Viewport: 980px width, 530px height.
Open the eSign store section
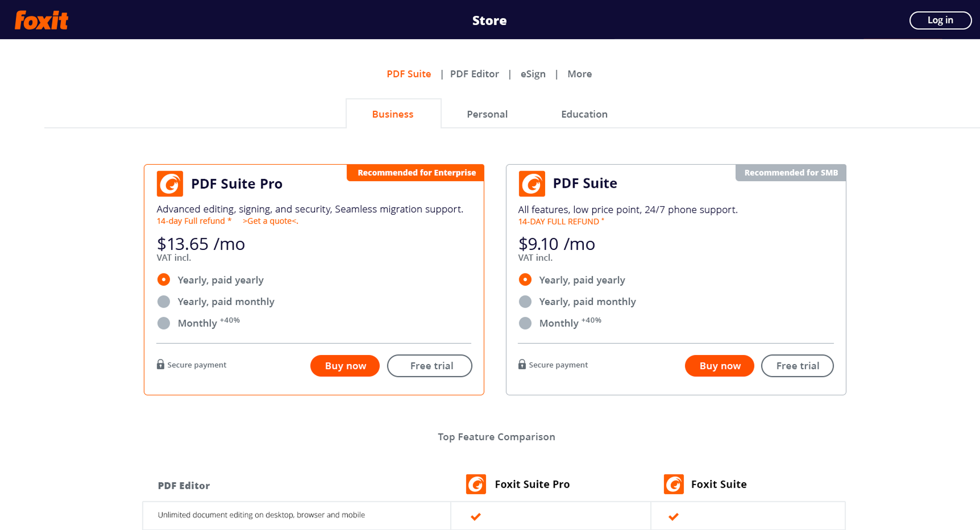(533, 74)
